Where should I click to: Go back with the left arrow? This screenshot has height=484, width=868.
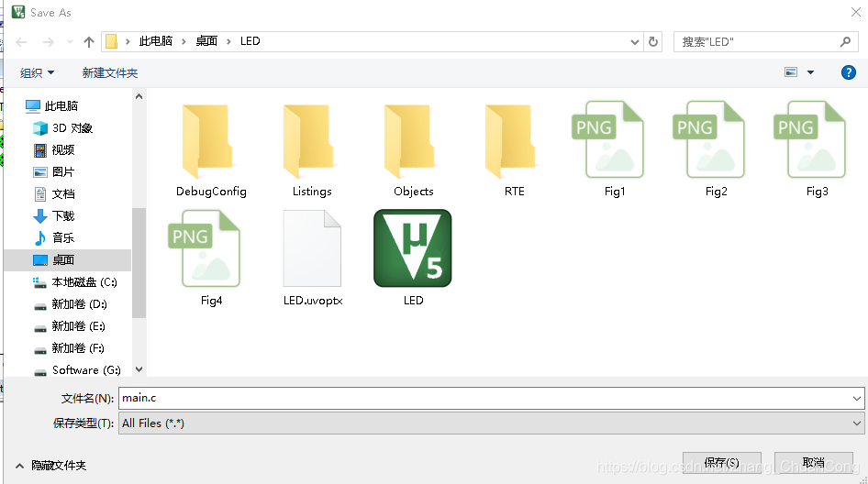(22, 42)
